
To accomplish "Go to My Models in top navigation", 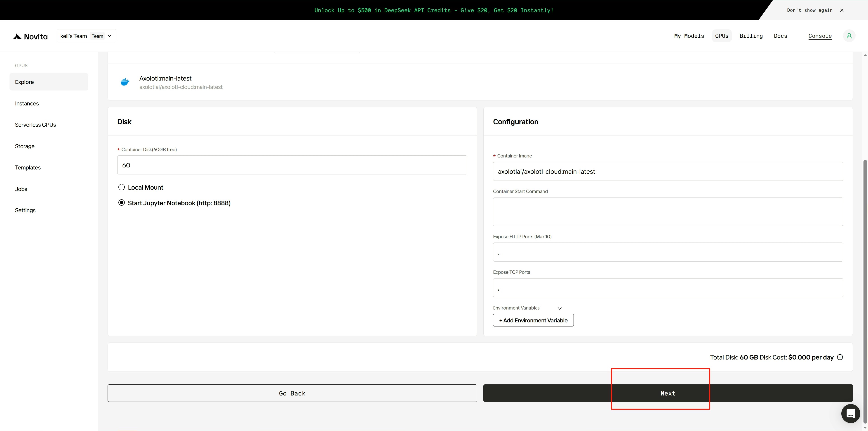I will (689, 36).
